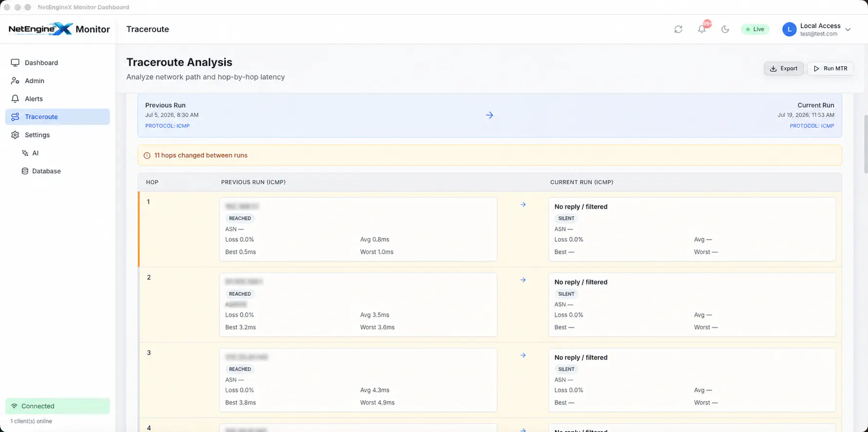Open Alerts in the sidebar
Viewport: 868px width, 432px height.
58,99
